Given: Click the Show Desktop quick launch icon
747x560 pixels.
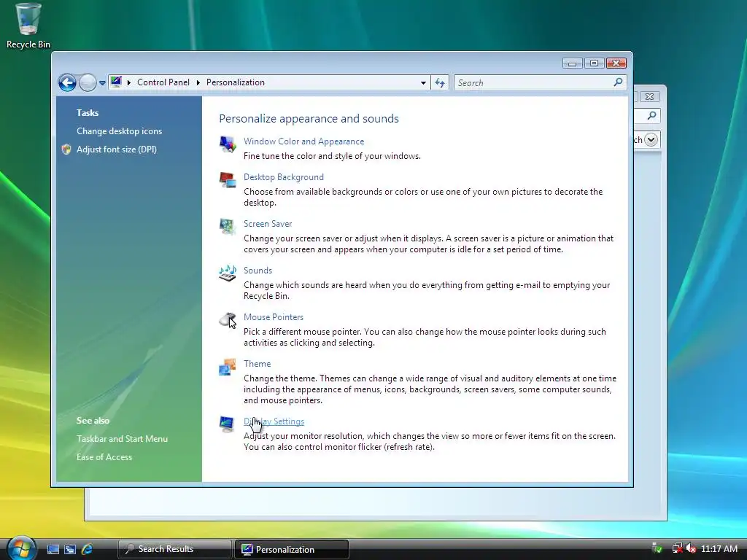Looking at the screenshot, I should pos(53,549).
